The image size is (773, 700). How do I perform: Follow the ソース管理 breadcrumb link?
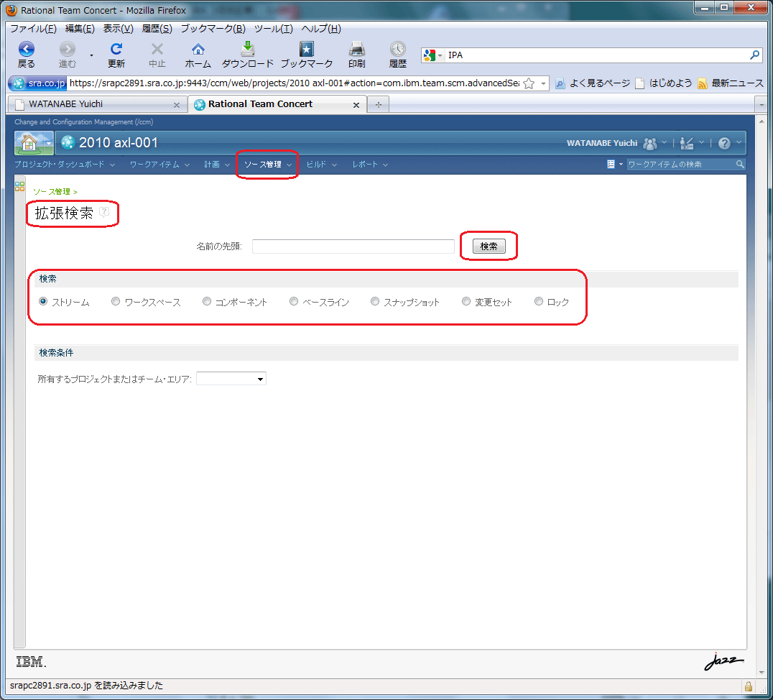click(51, 191)
